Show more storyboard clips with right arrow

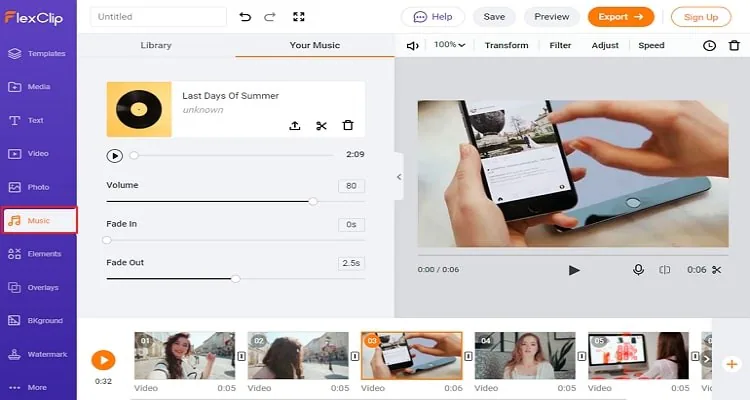(707, 359)
